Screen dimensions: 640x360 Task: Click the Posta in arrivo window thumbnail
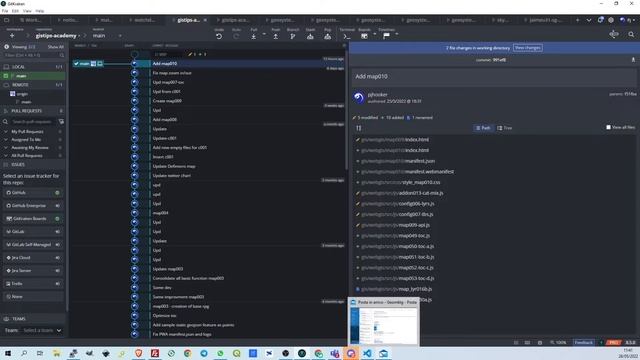[x=384, y=322]
